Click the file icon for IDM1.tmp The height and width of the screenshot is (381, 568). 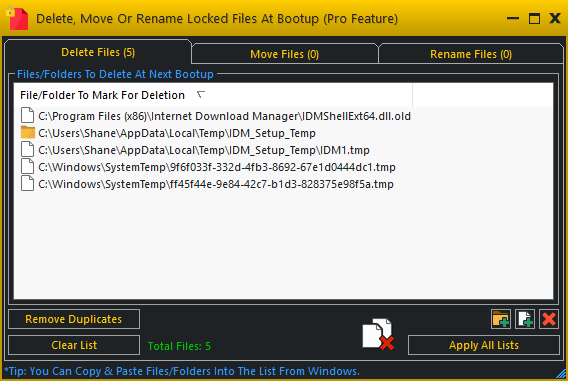pyautogui.click(x=28, y=150)
